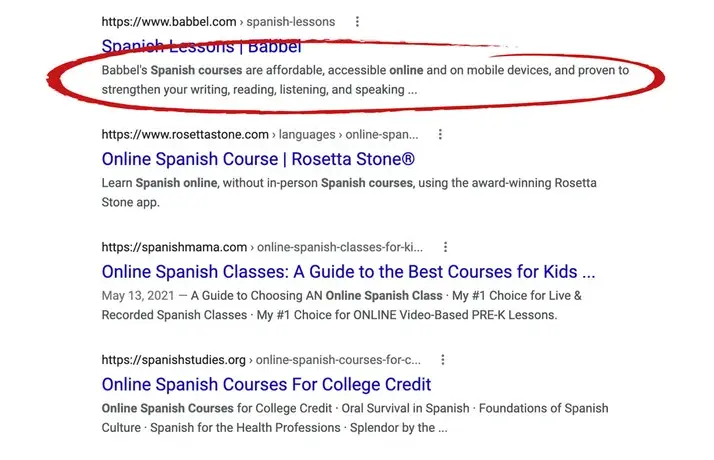Click 'Recorded Spanish Classes' snippet text
This screenshot has height=460, width=714.
tap(174, 315)
